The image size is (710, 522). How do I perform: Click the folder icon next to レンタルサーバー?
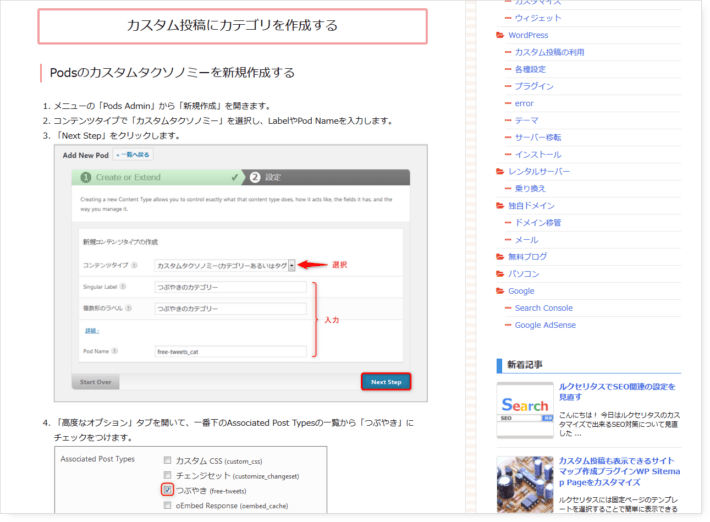[500, 171]
